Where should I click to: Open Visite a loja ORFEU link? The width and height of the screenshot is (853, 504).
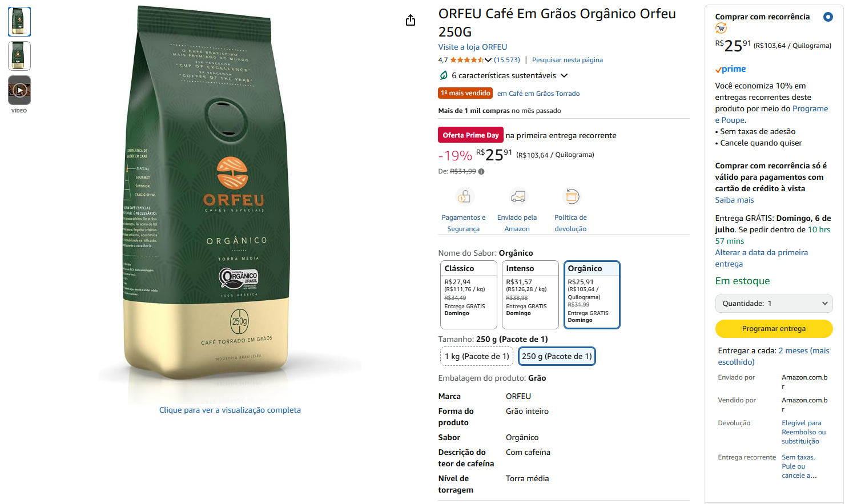[472, 47]
